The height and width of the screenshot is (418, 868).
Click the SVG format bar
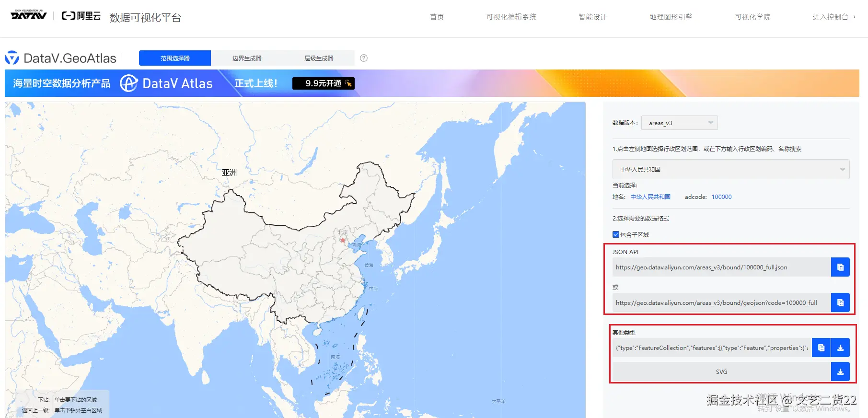[722, 372]
